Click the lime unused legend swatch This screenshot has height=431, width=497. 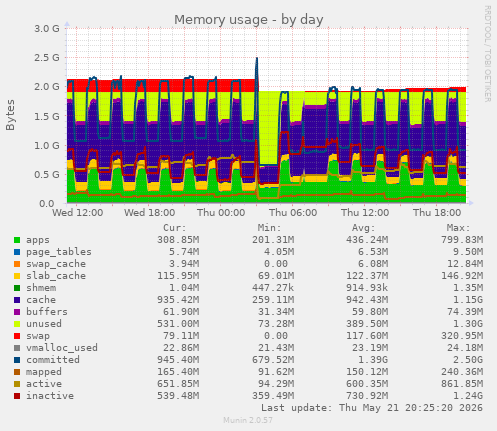(x=17, y=324)
